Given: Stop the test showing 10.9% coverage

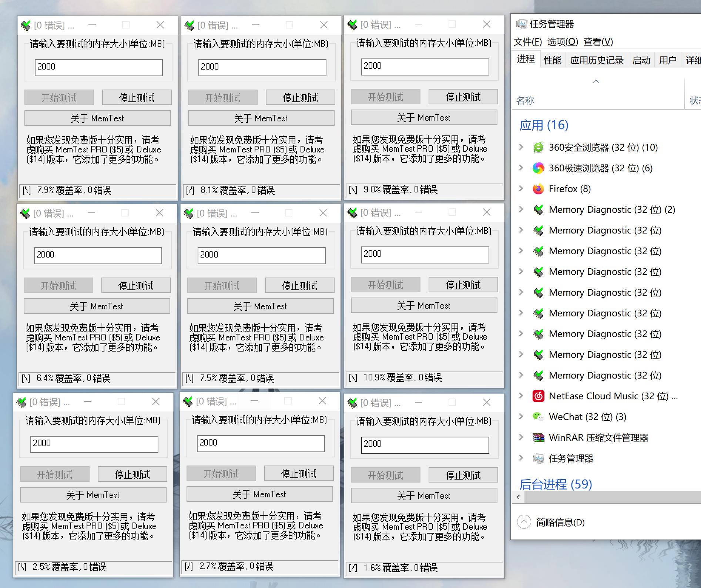Looking at the screenshot, I should pos(463,285).
